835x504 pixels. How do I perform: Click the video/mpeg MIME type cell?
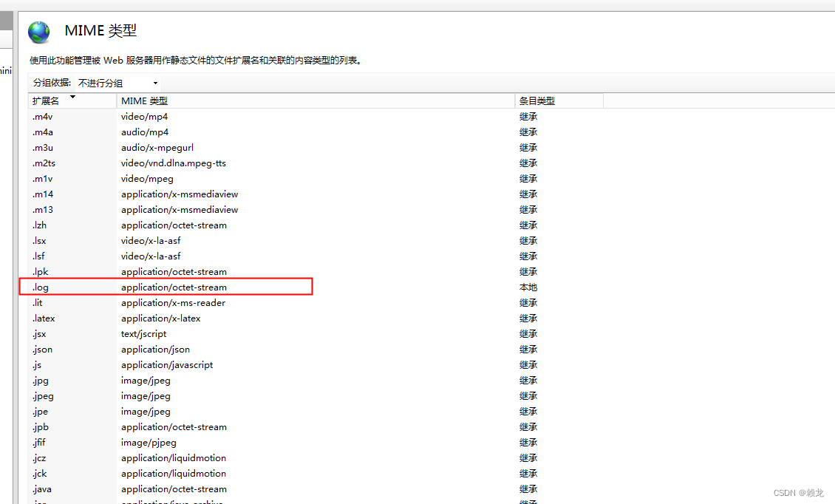147,179
